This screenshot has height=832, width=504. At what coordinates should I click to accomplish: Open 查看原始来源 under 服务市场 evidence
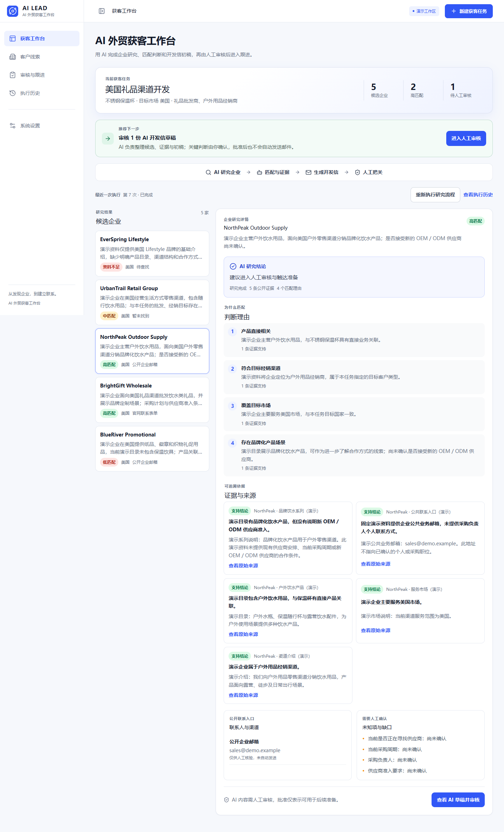pyautogui.click(x=376, y=630)
